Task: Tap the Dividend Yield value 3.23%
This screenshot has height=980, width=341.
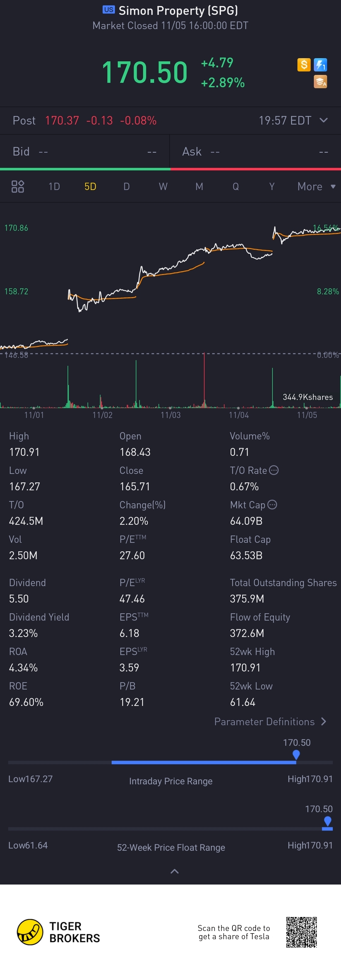Action: [23, 633]
